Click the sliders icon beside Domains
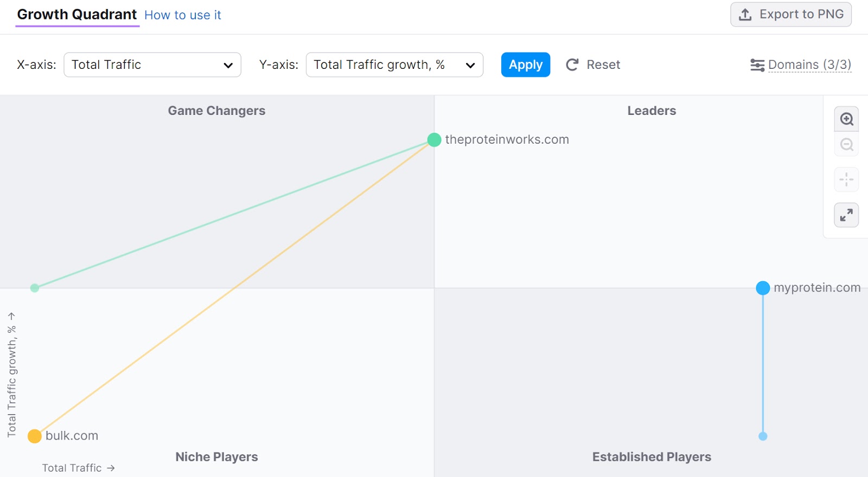868x477 pixels. (x=757, y=65)
